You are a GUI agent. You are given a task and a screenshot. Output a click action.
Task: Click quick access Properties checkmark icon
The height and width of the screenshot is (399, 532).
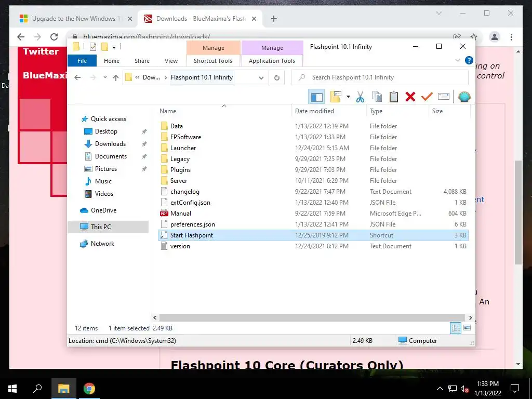click(92, 47)
